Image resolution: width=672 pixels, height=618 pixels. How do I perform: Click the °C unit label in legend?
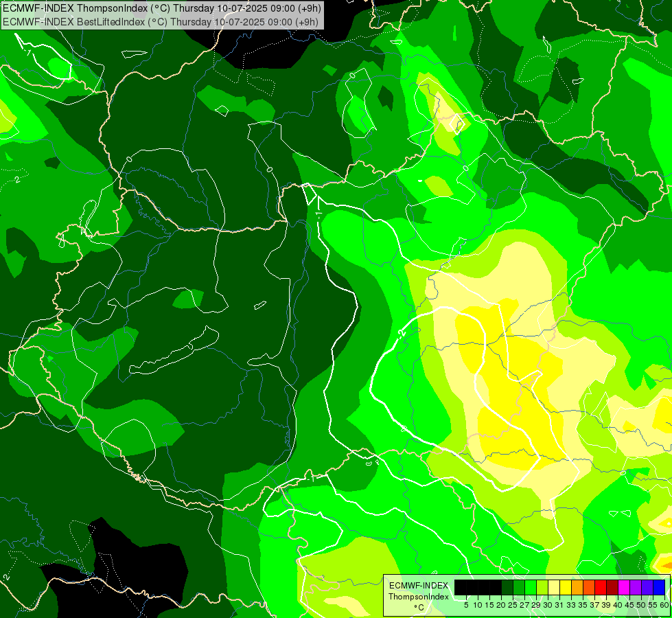coord(419,607)
